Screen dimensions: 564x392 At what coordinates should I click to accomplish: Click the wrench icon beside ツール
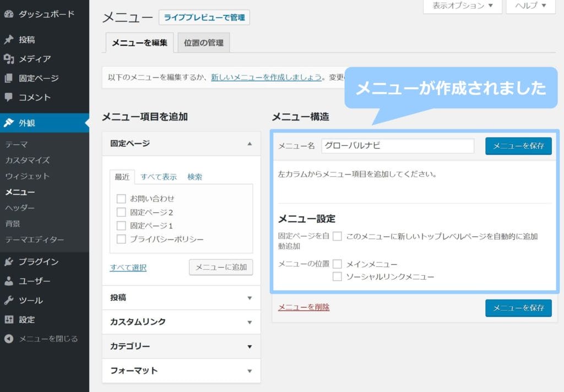[9, 300]
